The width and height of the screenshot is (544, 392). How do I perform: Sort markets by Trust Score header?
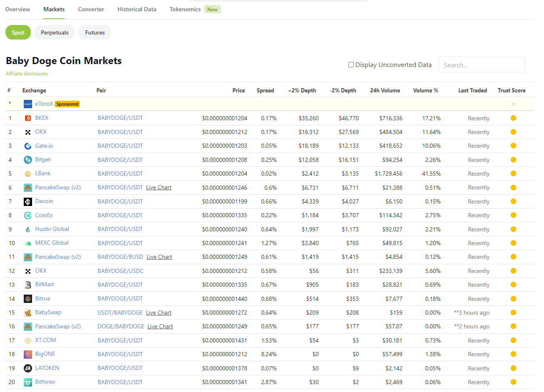coord(512,90)
